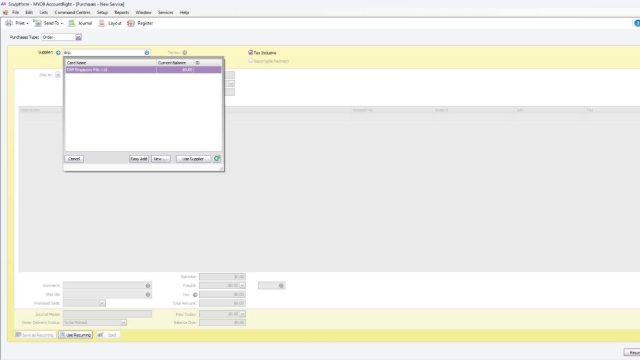Toggle the Reportable Payment checkbox

tap(251, 61)
